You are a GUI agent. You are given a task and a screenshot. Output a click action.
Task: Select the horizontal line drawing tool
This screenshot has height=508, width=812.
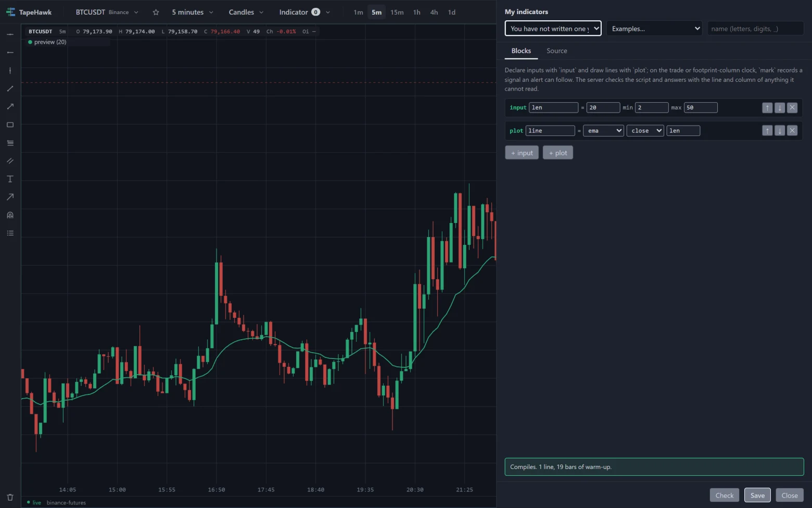10,34
